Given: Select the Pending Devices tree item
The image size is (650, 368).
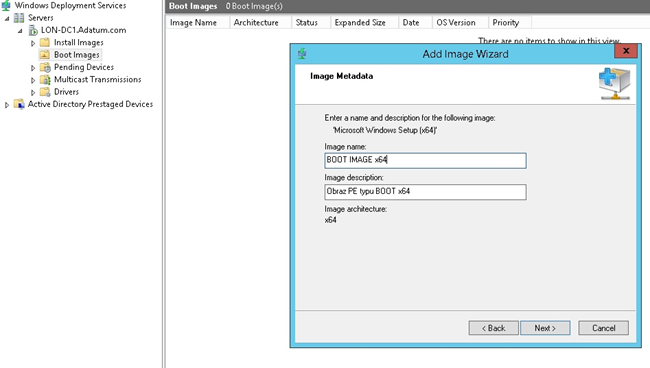Looking at the screenshot, I should pos(84,67).
